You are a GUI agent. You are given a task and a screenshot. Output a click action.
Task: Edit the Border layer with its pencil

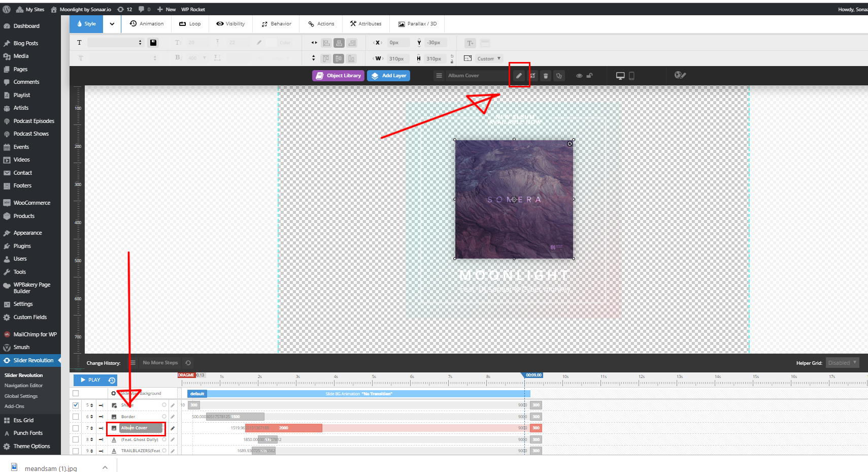(x=173, y=417)
